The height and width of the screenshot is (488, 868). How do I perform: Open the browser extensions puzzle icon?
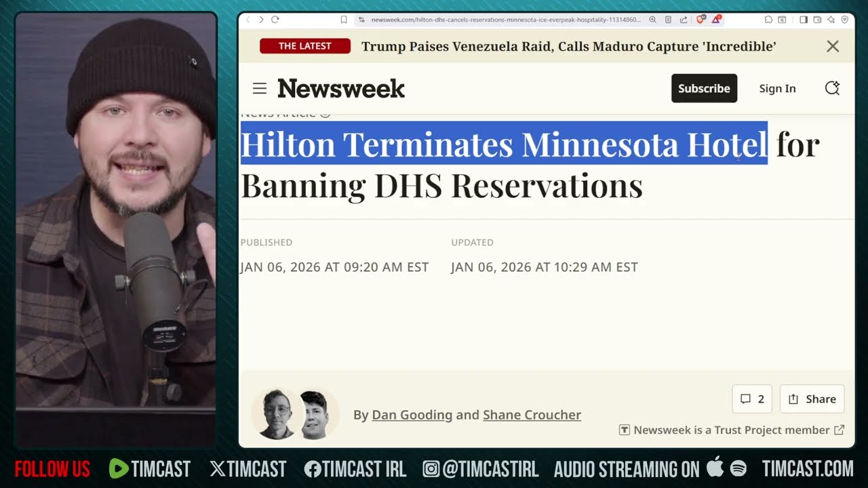[768, 20]
